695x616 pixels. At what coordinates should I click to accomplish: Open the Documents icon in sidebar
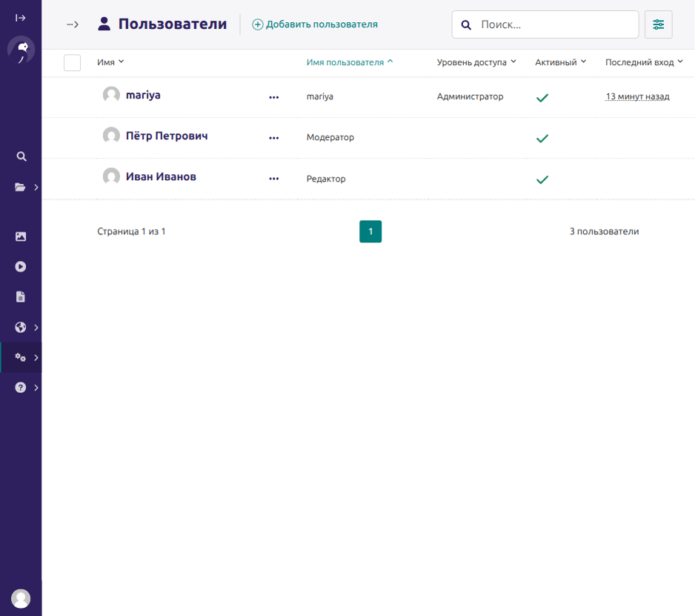click(x=21, y=297)
